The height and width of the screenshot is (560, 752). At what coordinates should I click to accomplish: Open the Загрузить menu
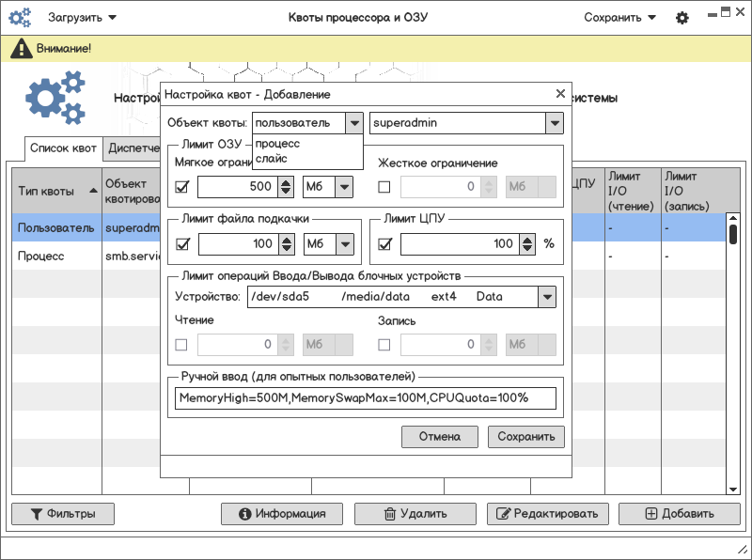pyautogui.click(x=82, y=18)
